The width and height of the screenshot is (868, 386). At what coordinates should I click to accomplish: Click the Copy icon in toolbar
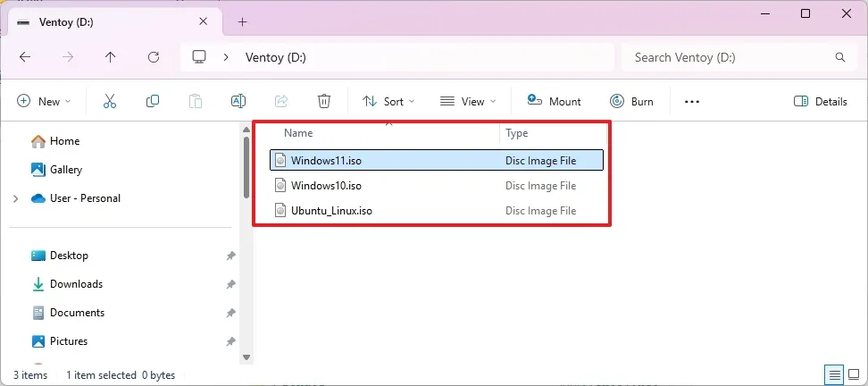coord(153,101)
